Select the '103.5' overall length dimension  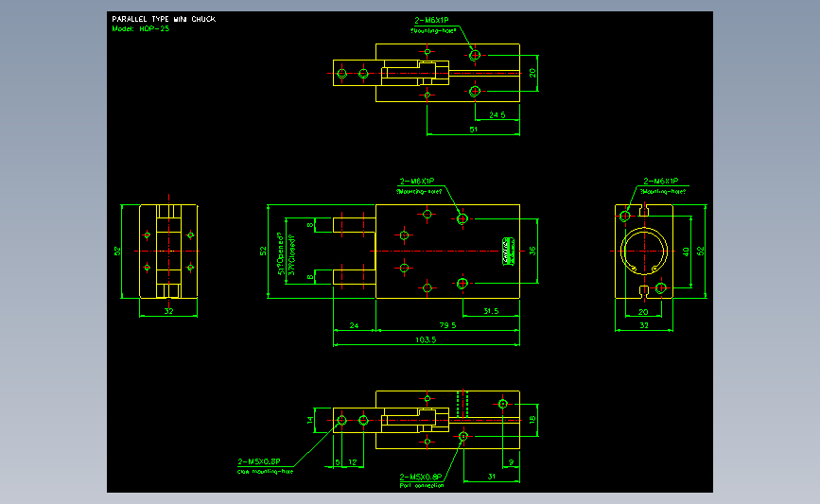426,339
